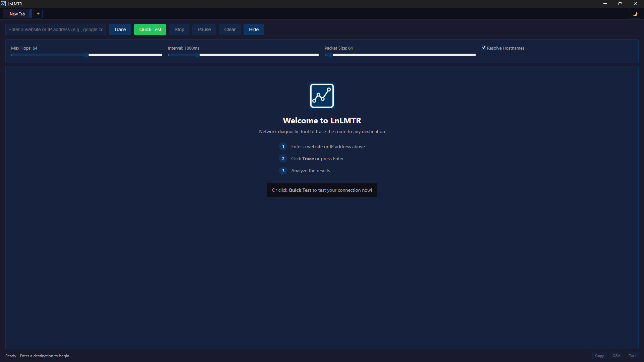Hide the settings panel
The width and height of the screenshot is (644, 362).
254,29
